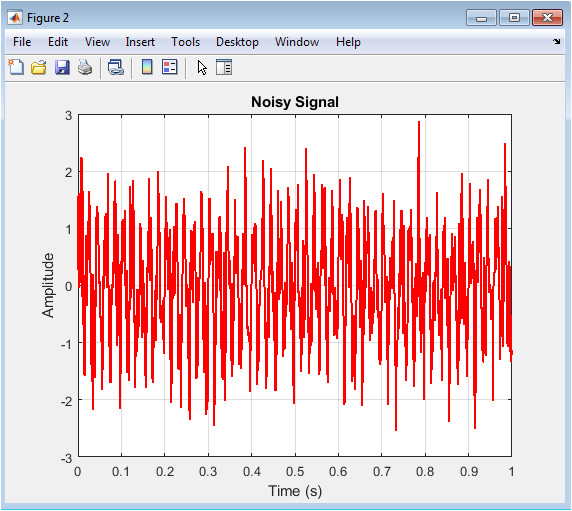Click the Link Plot toolbar icon
The image size is (572, 511).
pyautogui.click(x=116, y=67)
